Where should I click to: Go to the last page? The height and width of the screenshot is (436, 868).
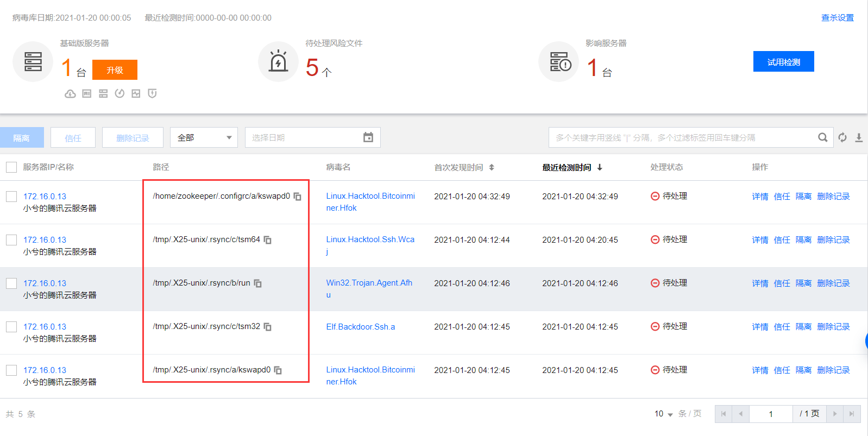(x=852, y=414)
